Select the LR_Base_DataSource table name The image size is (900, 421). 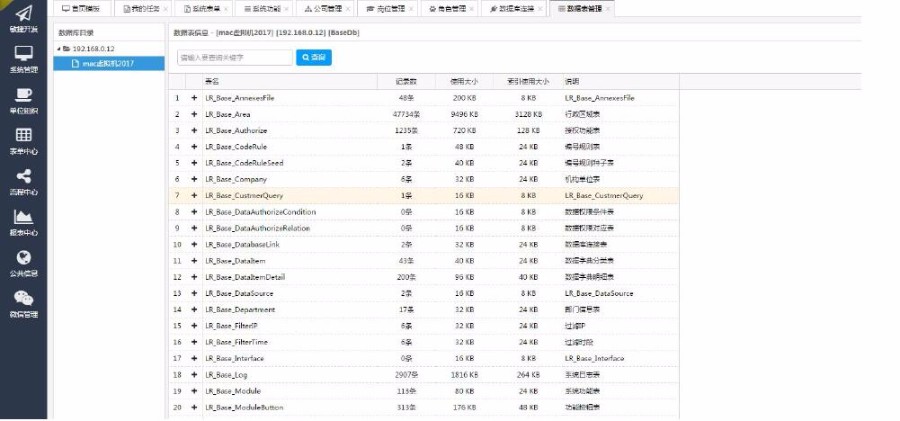(239, 293)
